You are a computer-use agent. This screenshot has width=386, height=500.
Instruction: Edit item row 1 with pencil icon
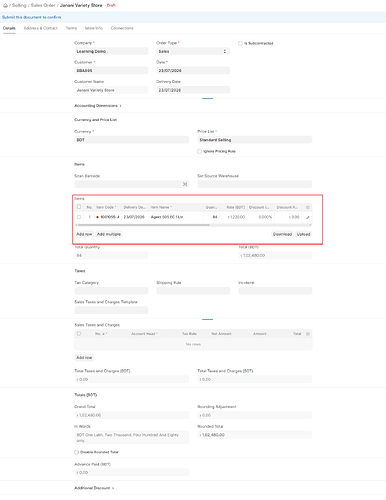pyautogui.click(x=308, y=217)
